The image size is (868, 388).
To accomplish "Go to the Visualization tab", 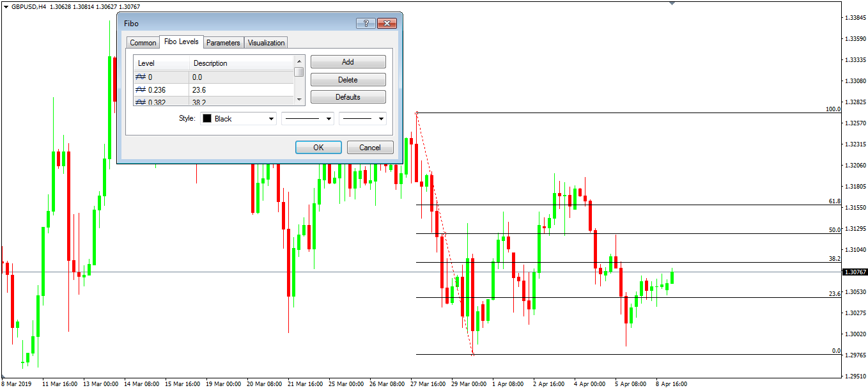I will (x=266, y=43).
